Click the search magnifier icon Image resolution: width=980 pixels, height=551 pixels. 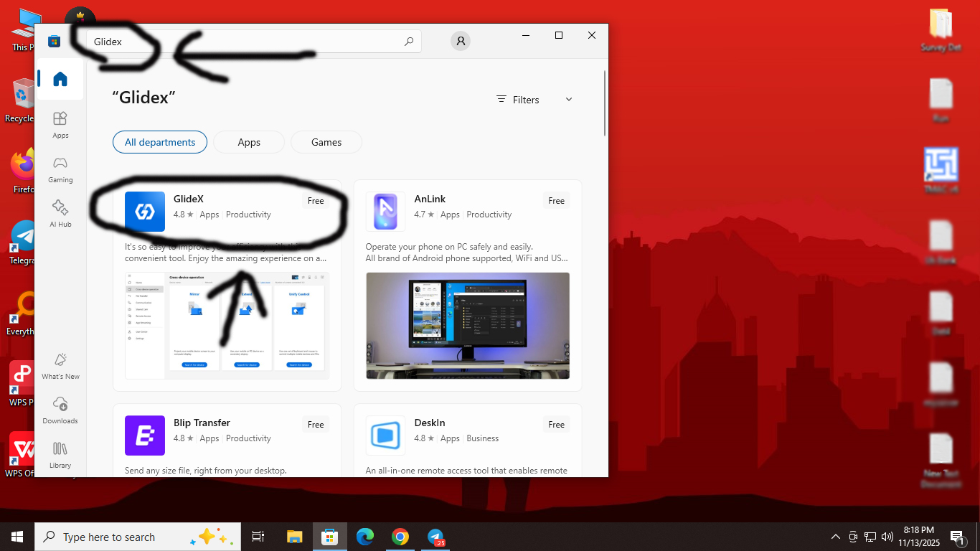point(409,42)
